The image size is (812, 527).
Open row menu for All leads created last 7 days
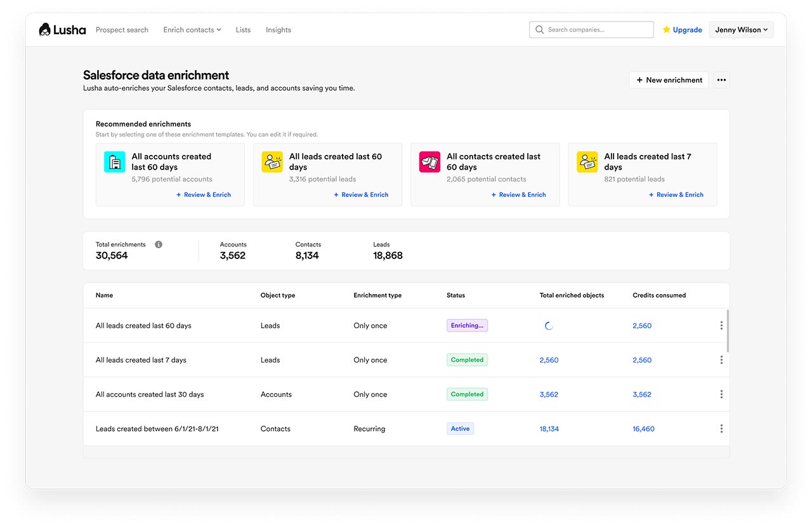tap(721, 360)
